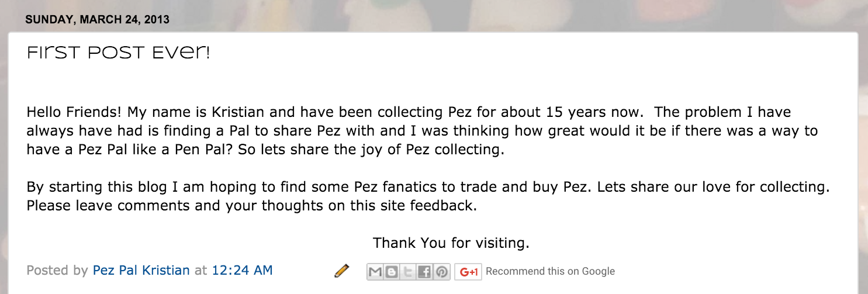The image size is (868, 294).
Task: Click the line starting 'By starting this blog'
Action: coord(428,188)
